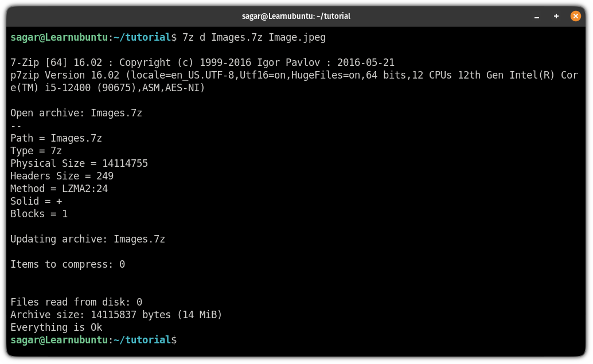
Task: Click the plus maximize button
Action: click(556, 16)
